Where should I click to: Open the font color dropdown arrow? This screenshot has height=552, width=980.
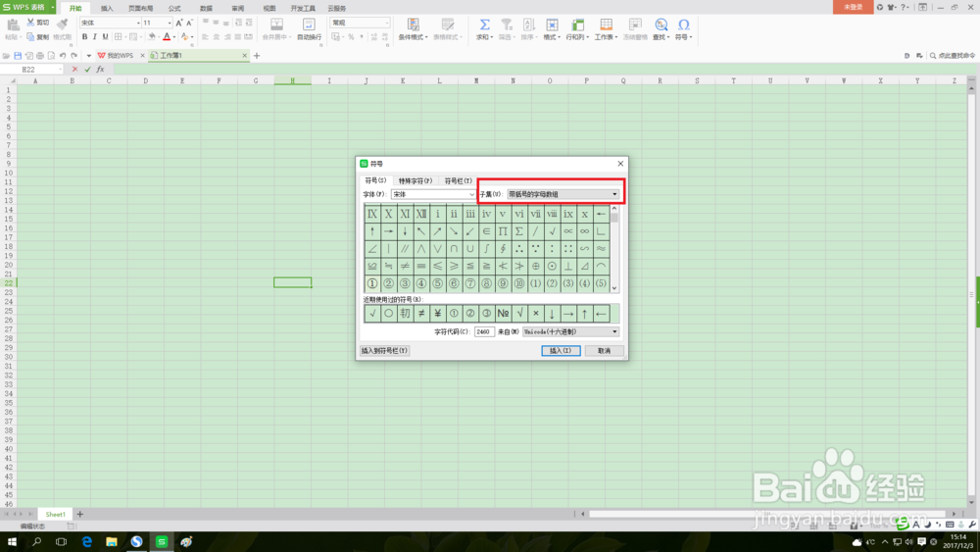[x=173, y=37]
